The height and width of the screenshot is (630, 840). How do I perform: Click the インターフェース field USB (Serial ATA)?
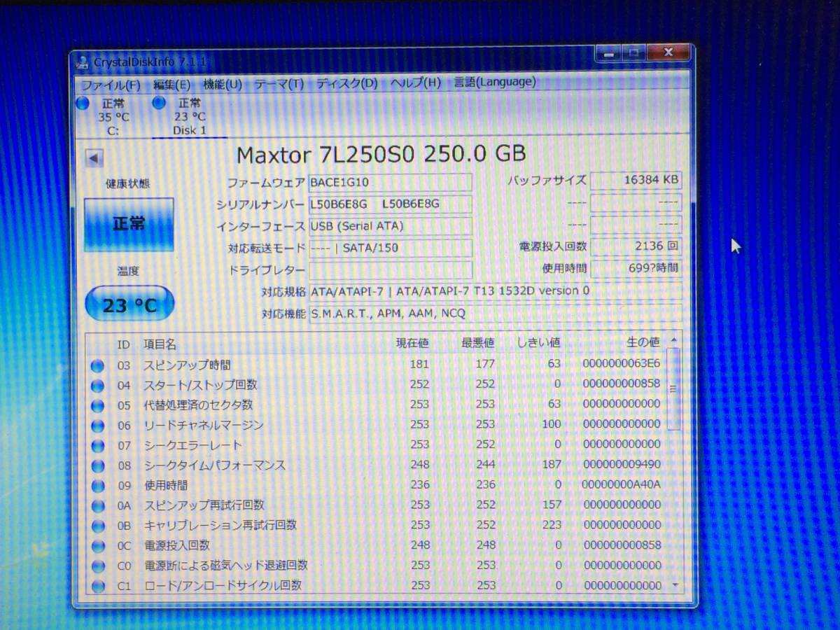tap(391, 226)
